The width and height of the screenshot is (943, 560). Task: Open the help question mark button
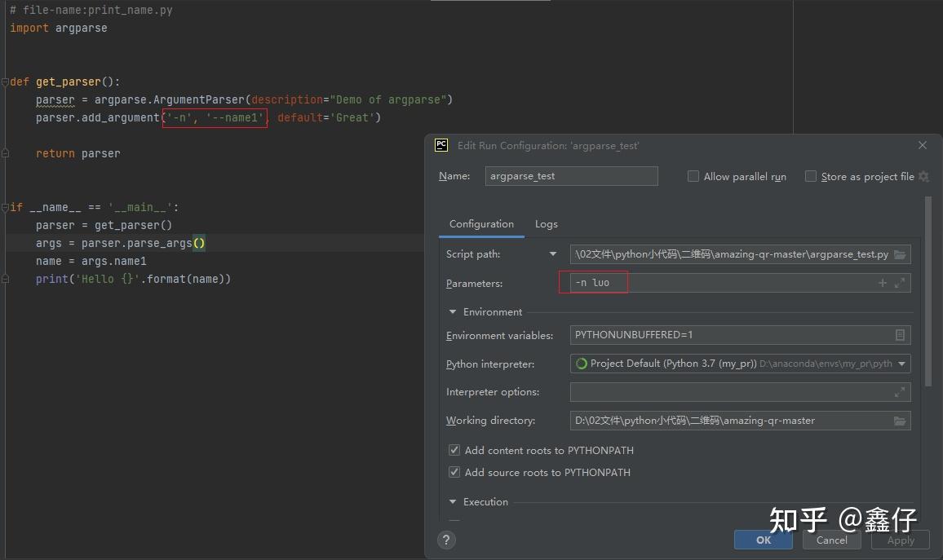[446, 540]
